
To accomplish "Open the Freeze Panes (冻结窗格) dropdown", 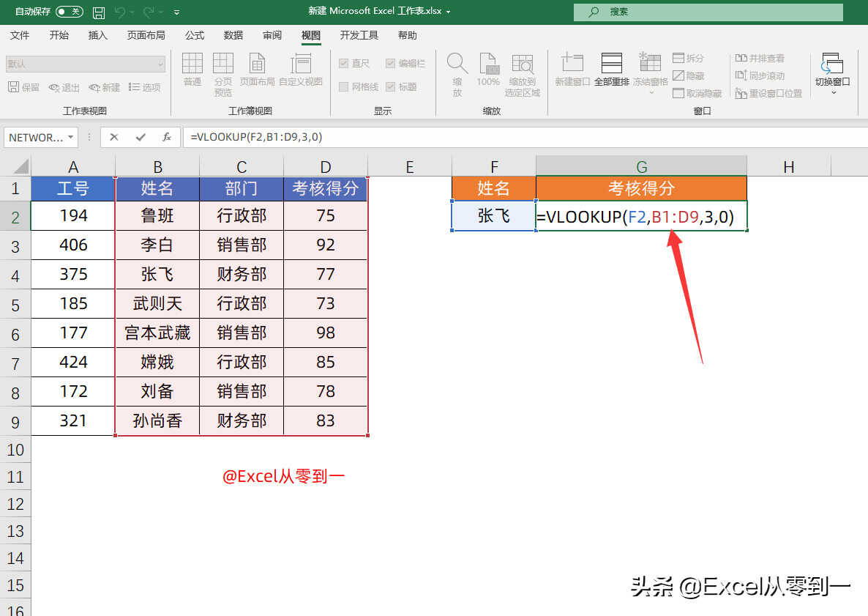I will pos(650,92).
